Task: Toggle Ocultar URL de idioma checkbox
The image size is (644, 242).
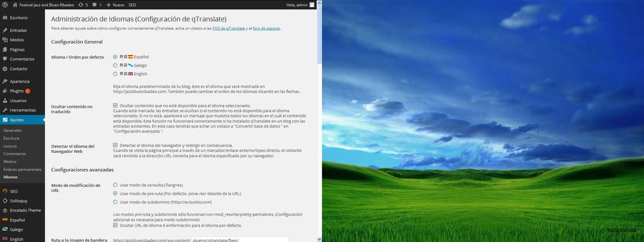Action: point(115,225)
